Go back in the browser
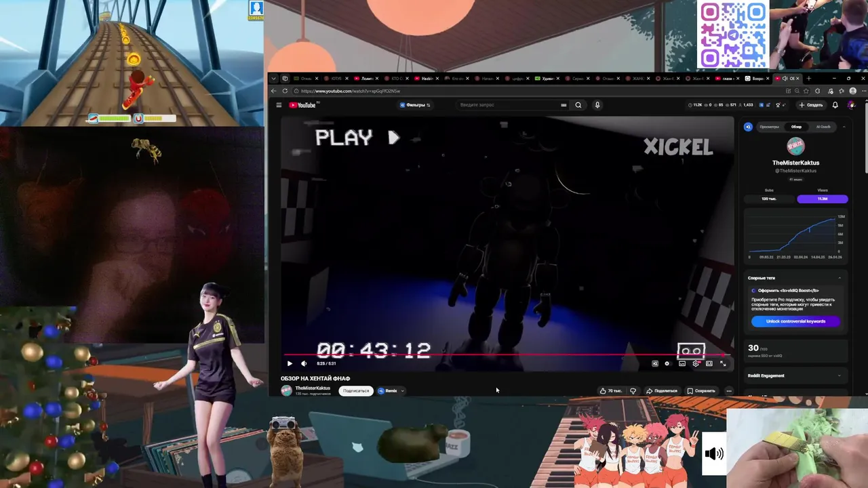 (x=274, y=91)
